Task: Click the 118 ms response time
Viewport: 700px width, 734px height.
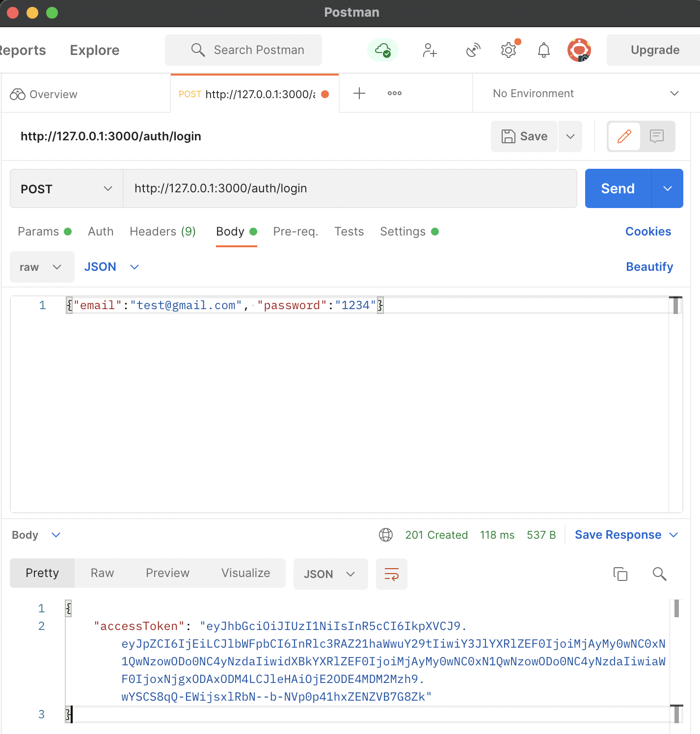Action: coord(497,535)
